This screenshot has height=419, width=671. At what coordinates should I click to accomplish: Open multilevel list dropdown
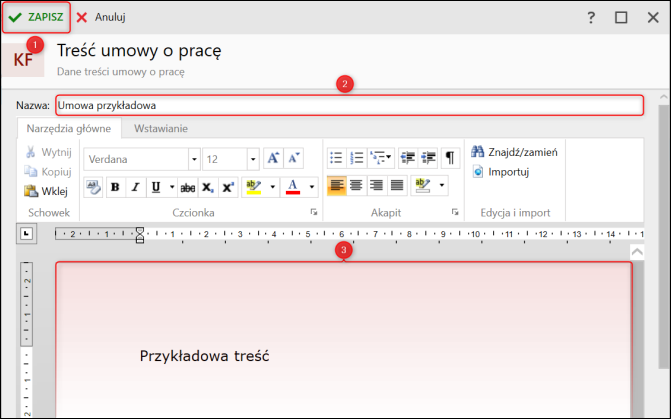coord(380,158)
